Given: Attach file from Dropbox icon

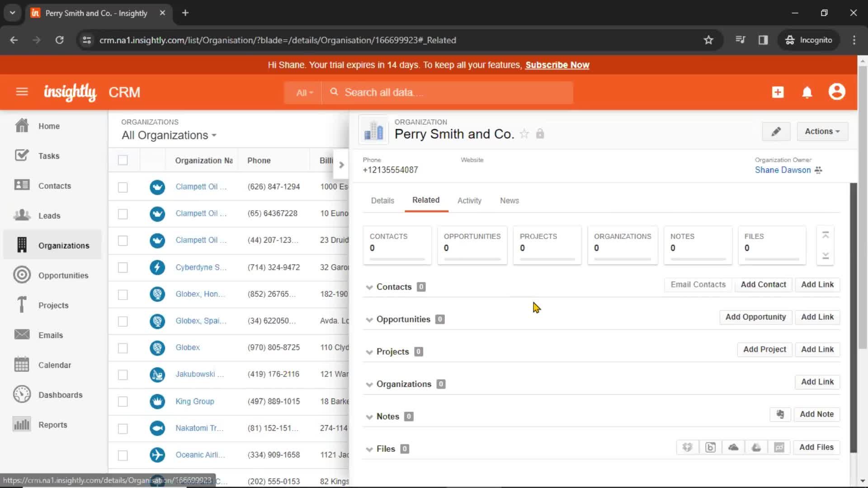Looking at the screenshot, I should 687,447.
